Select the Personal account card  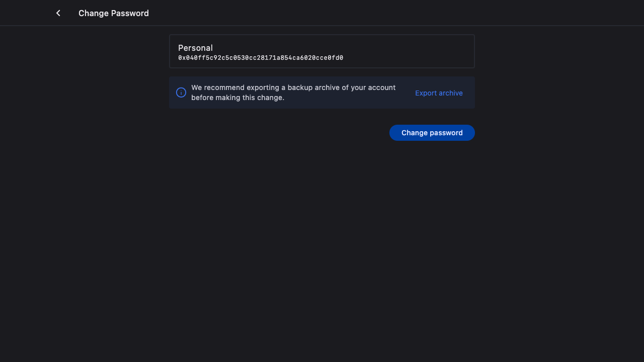click(322, 51)
